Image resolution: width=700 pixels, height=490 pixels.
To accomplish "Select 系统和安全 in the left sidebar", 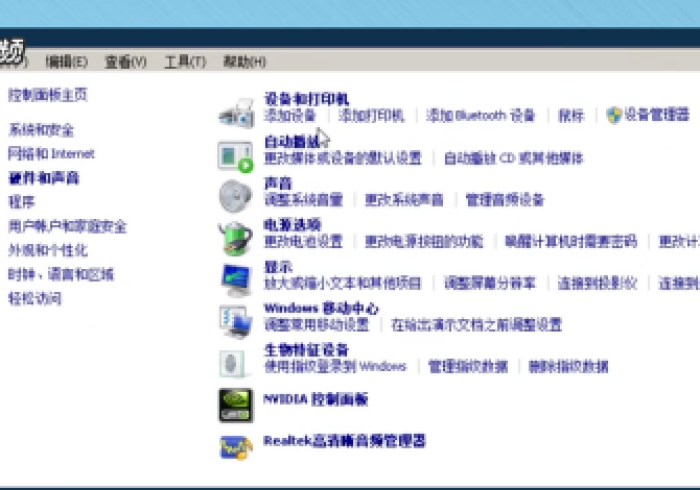I will 41,130.
